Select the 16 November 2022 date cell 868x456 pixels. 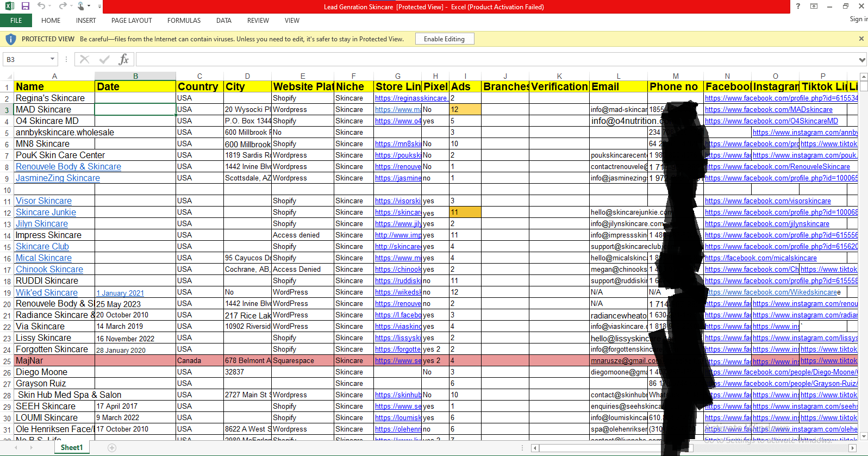tap(135, 338)
